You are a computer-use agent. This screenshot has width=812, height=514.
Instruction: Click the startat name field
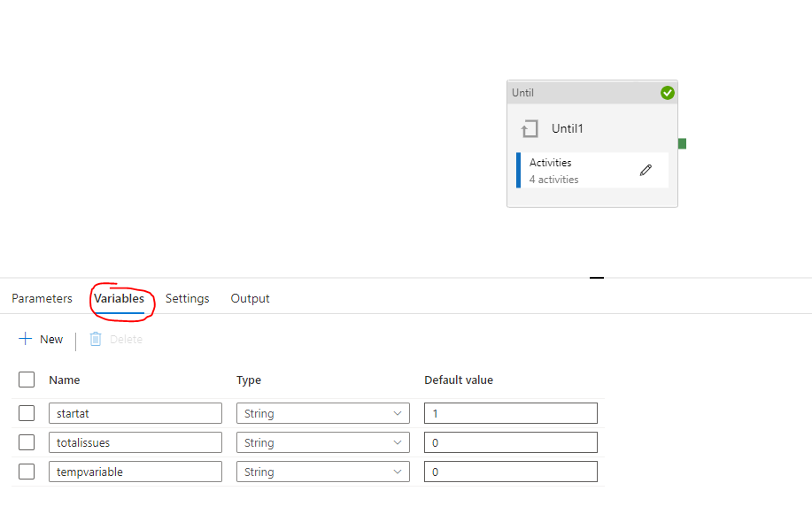[x=135, y=413]
